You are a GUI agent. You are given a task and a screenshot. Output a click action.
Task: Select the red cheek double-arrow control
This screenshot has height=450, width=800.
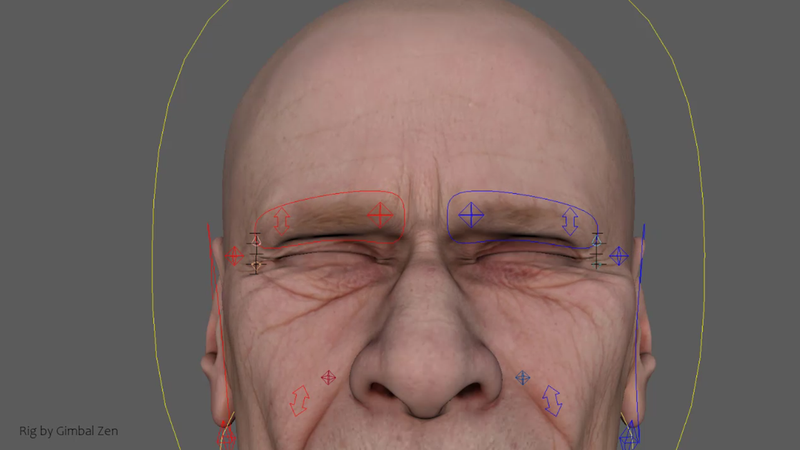pos(298,400)
